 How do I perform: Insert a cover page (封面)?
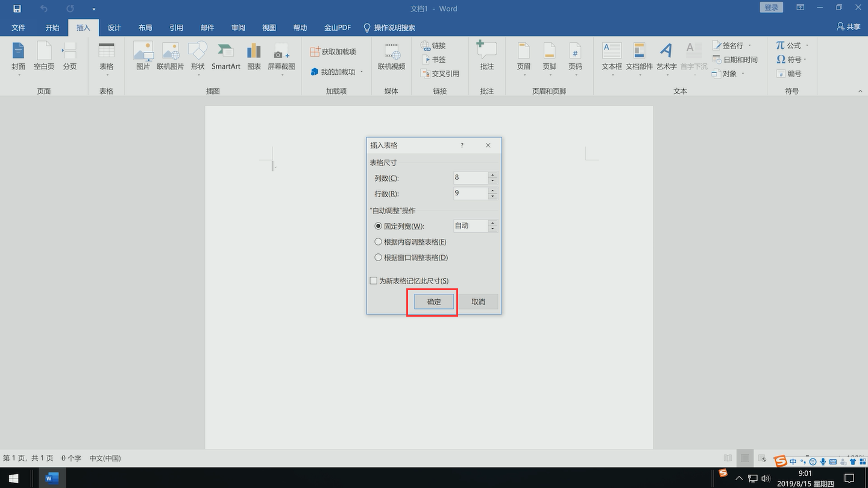(x=18, y=59)
